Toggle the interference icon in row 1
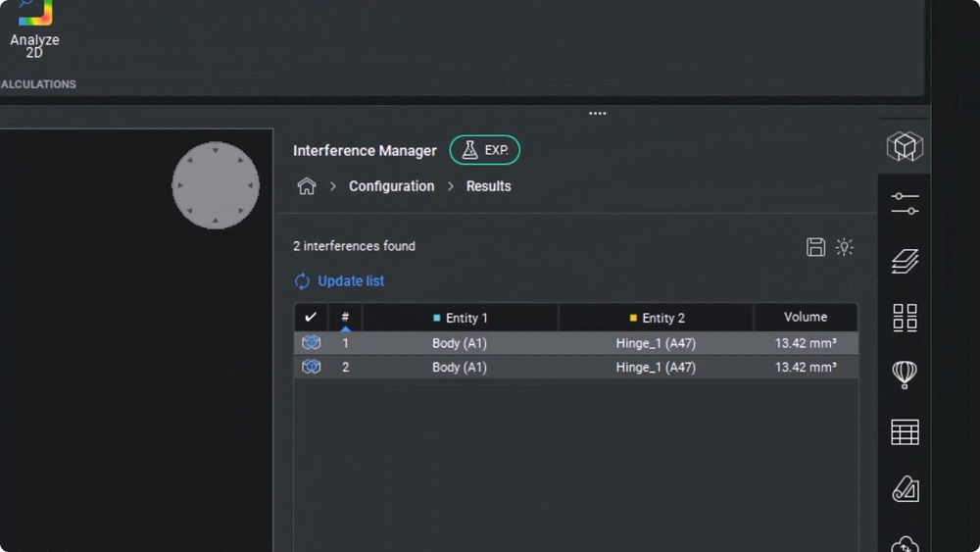 [311, 343]
